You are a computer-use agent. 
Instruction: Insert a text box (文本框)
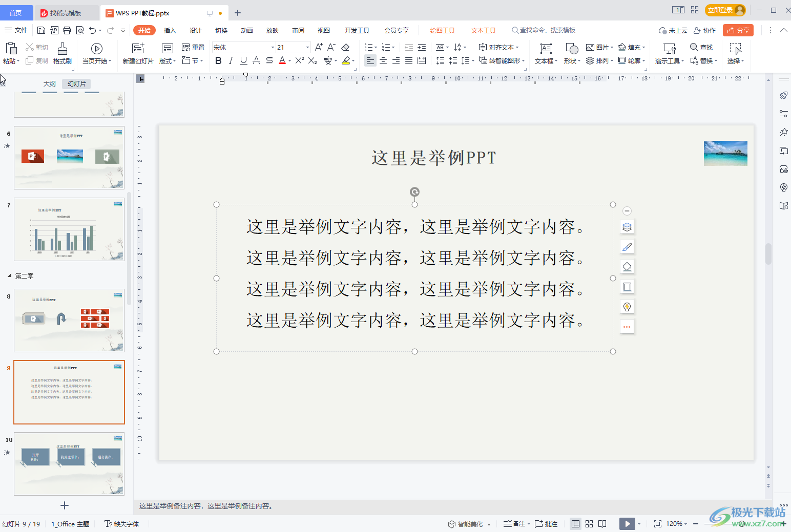[546, 53]
